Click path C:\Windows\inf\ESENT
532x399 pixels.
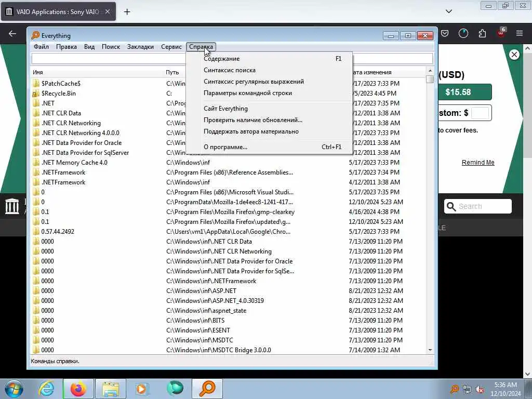click(198, 330)
